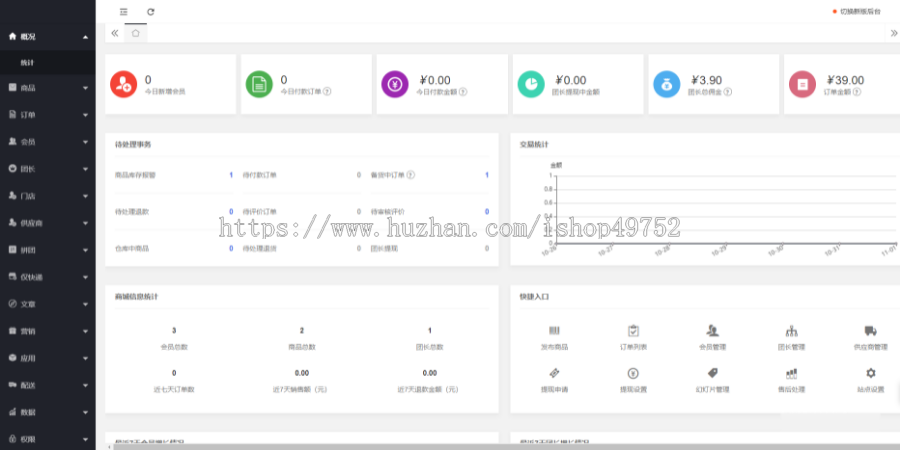
Task: Click the 应用 cube icon in sidebar
Action: tap(13, 358)
